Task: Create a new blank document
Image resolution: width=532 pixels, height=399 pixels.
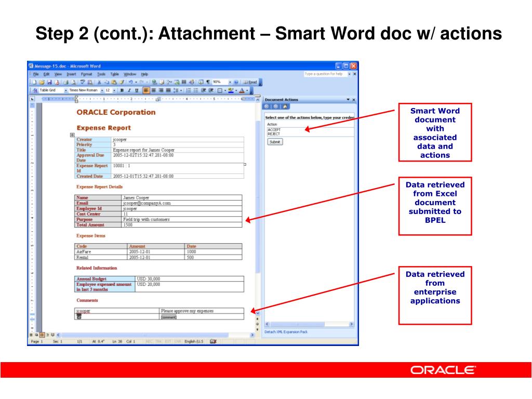Action: pyautogui.click(x=35, y=82)
